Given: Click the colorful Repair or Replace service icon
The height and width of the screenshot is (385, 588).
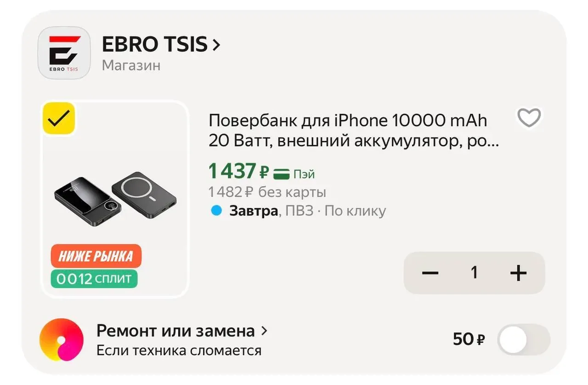Looking at the screenshot, I should coord(62,340).
